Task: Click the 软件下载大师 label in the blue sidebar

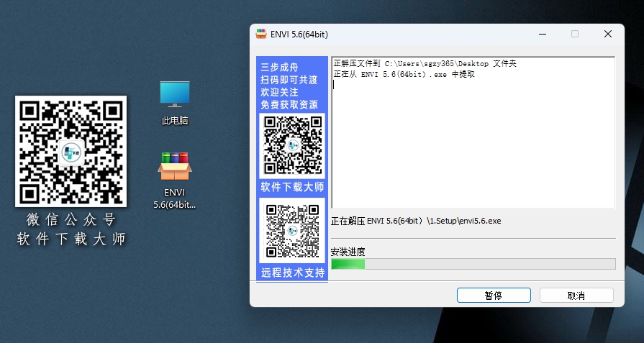Action: [292, 188]
